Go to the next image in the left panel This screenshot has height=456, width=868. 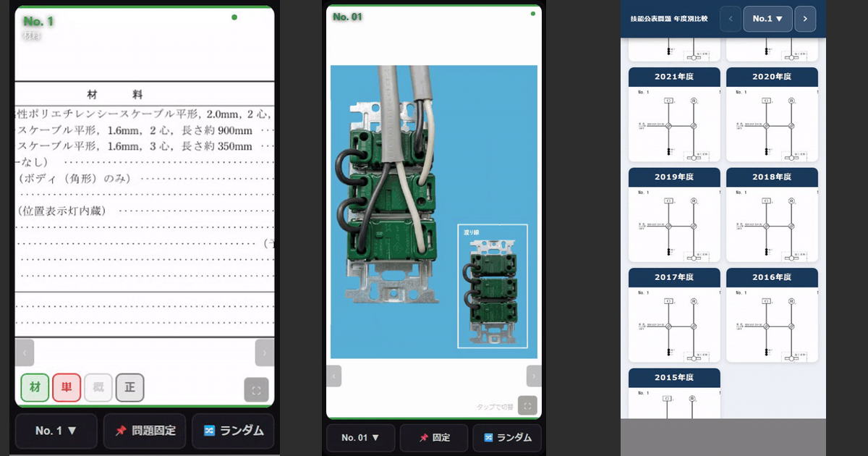tap(265, 352)
